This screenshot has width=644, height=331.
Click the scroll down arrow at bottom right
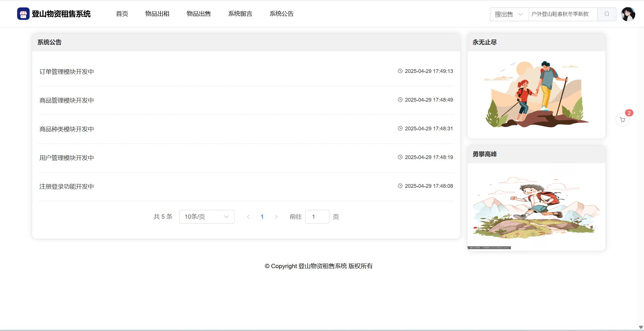coord(641,327)
